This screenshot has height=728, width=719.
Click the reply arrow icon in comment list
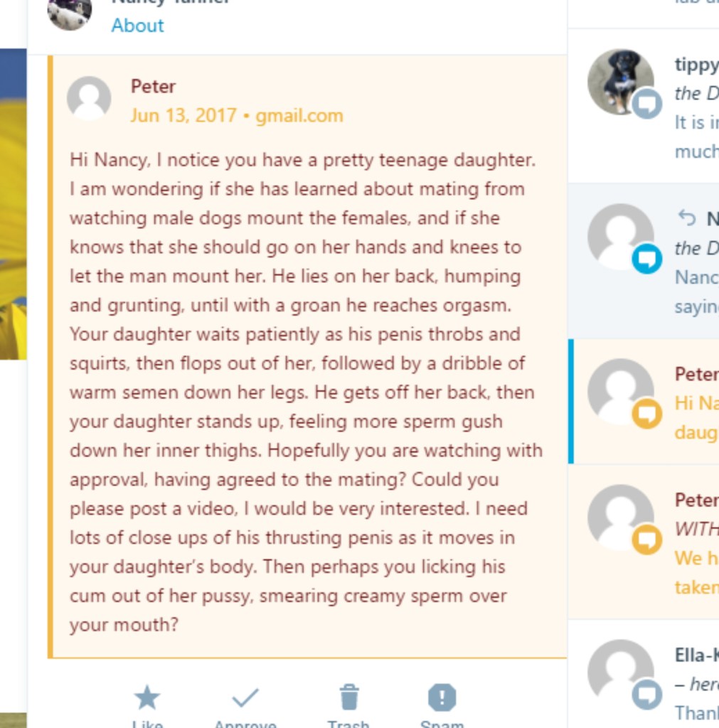[x=686, y=218]
